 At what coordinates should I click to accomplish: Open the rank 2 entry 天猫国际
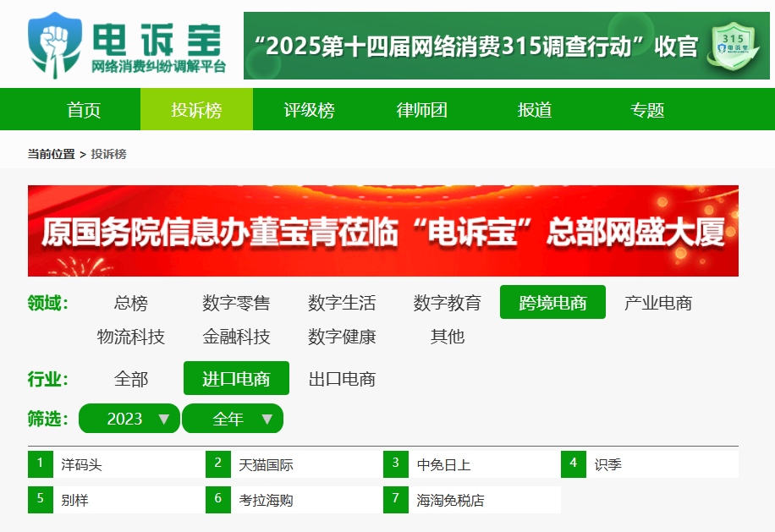[266, 464]
